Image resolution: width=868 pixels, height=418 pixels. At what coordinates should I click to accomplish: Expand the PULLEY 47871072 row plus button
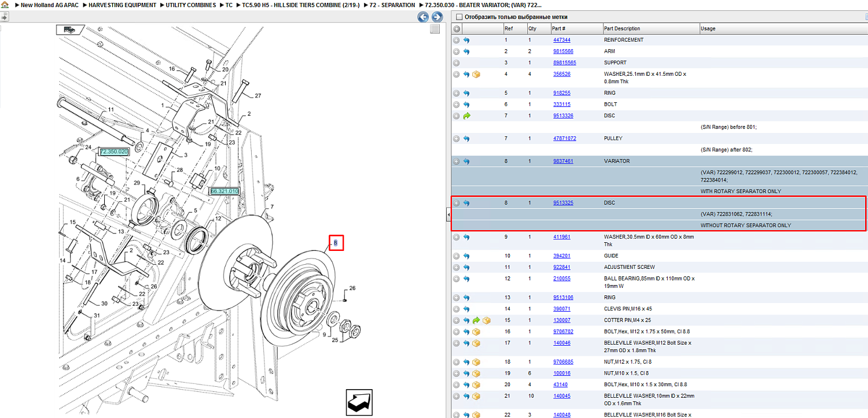(x=457, y=139)
